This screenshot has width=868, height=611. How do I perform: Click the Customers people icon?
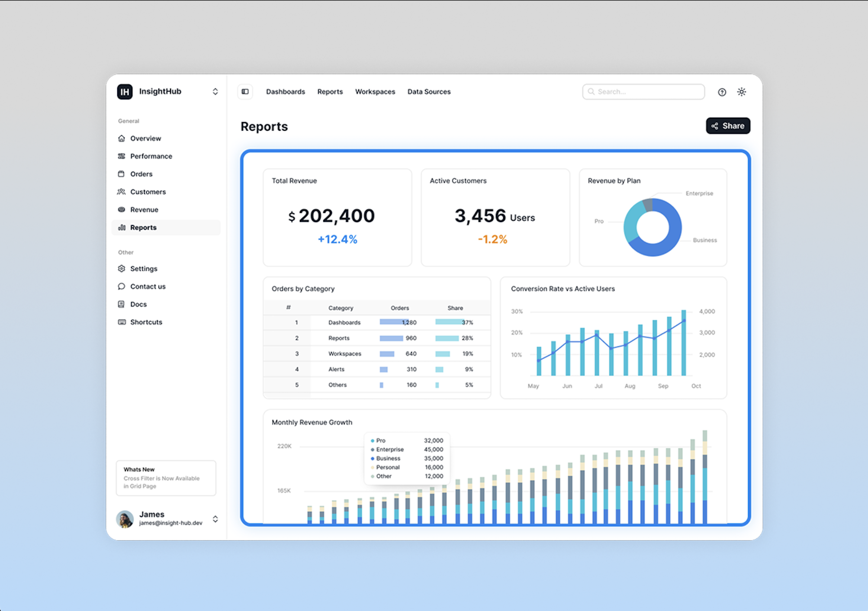(122, 192)
